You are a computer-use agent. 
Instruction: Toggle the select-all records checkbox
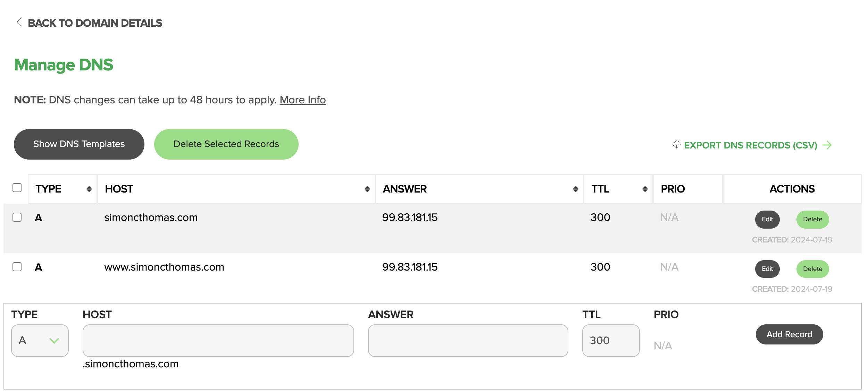click(17, 188)
